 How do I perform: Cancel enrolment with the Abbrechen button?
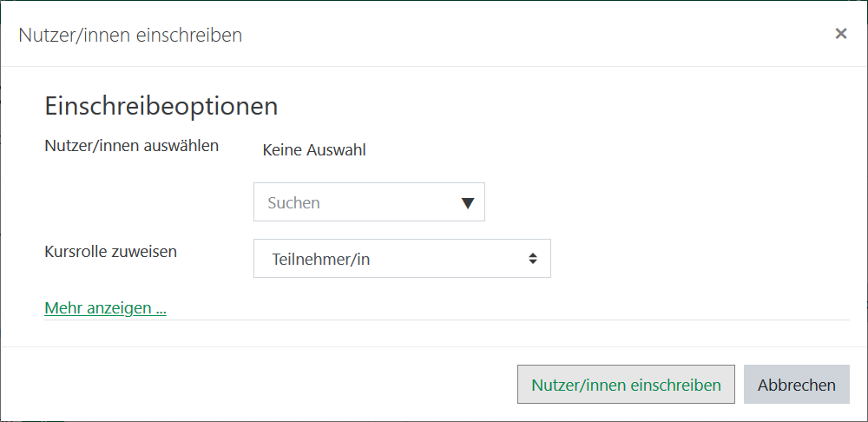(x=796, y=385)
